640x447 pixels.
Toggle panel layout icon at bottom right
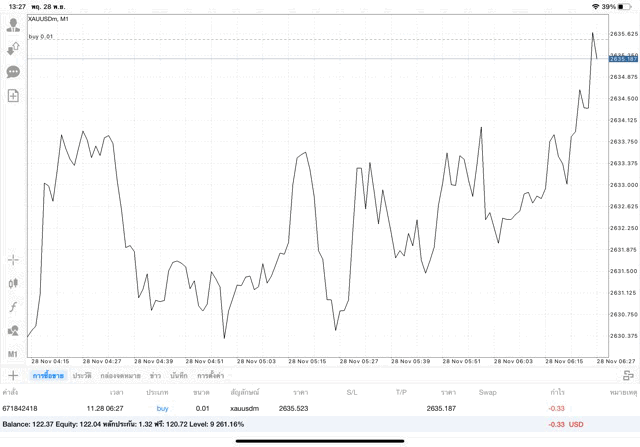point(627,375)
